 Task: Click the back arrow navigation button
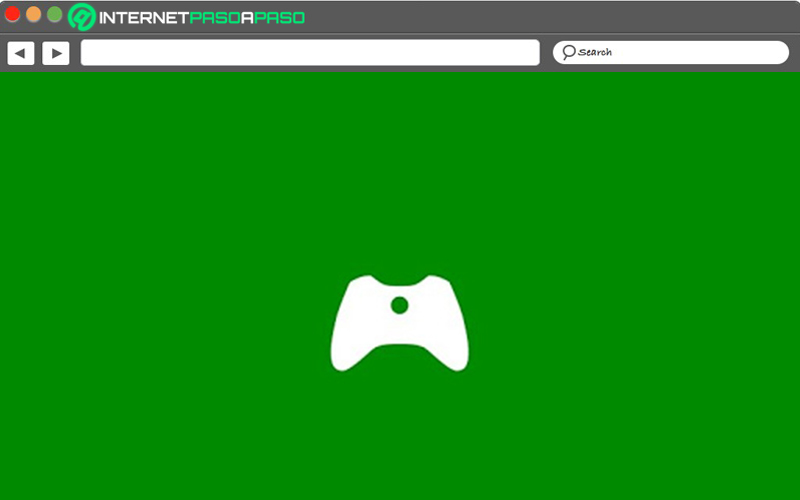[21, 53]
